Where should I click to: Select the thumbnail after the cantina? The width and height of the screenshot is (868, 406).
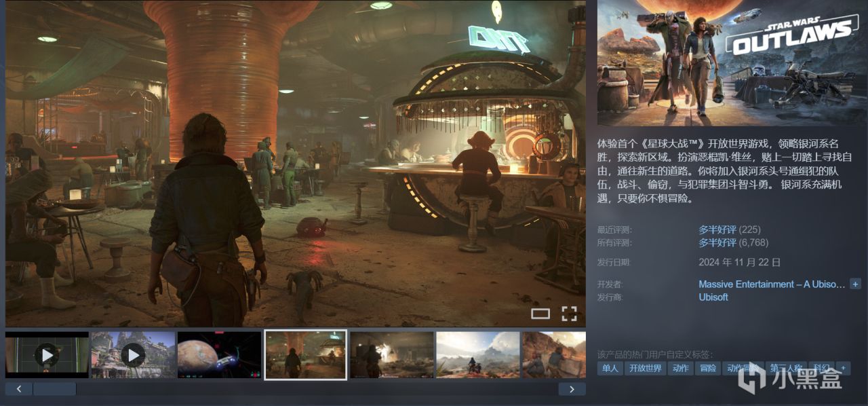click(x=392, y=354)
